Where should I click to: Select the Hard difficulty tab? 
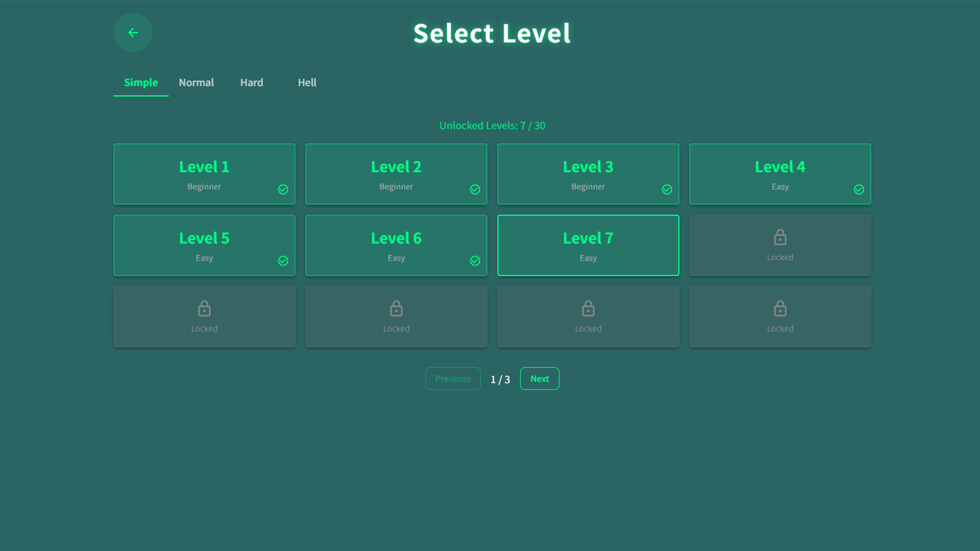pos(252,82)
